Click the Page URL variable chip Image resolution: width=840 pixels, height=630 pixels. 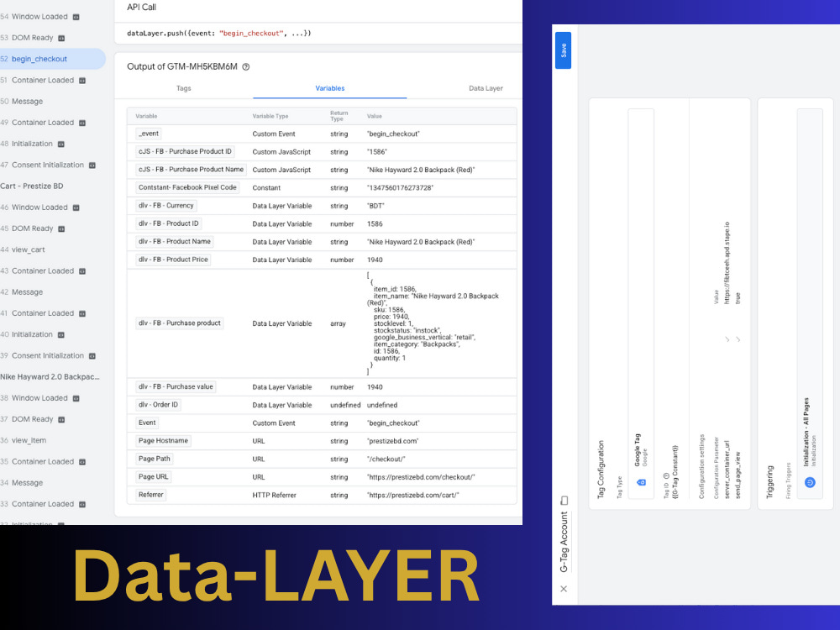pyautogui.click(x=153, y=476)
